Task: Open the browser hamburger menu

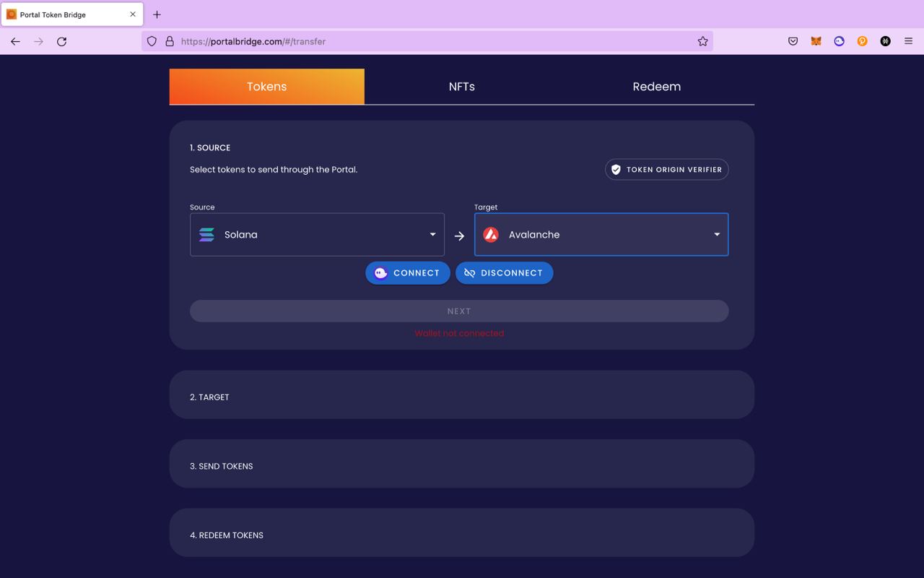Action: pyautogui.click(x=908, y=41)
